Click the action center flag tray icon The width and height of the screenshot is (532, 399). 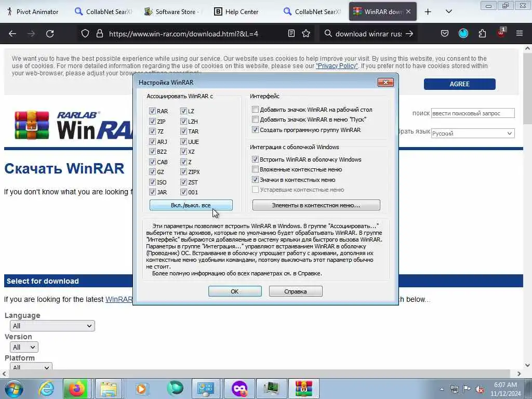pos(467,389)
